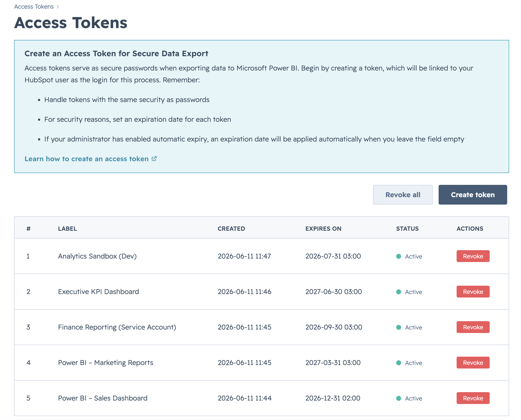Click created date 2026-06-11 11:47
Viewport: 521px width, 420px height.
(x=244, y=256)
